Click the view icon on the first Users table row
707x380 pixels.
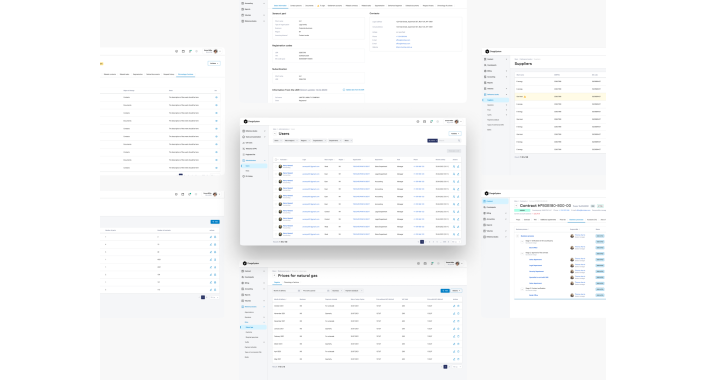tap(454, 166)
